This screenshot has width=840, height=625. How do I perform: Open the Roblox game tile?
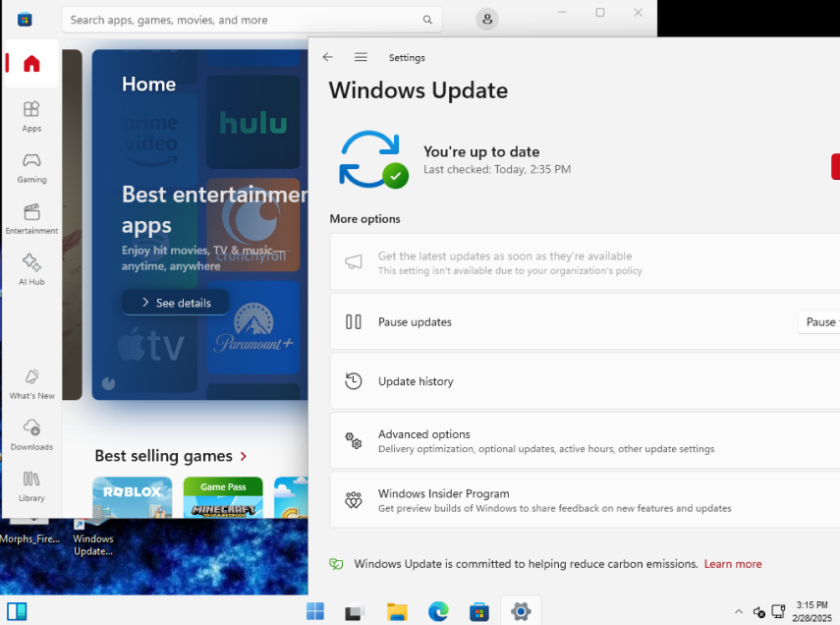pos(133,497)
